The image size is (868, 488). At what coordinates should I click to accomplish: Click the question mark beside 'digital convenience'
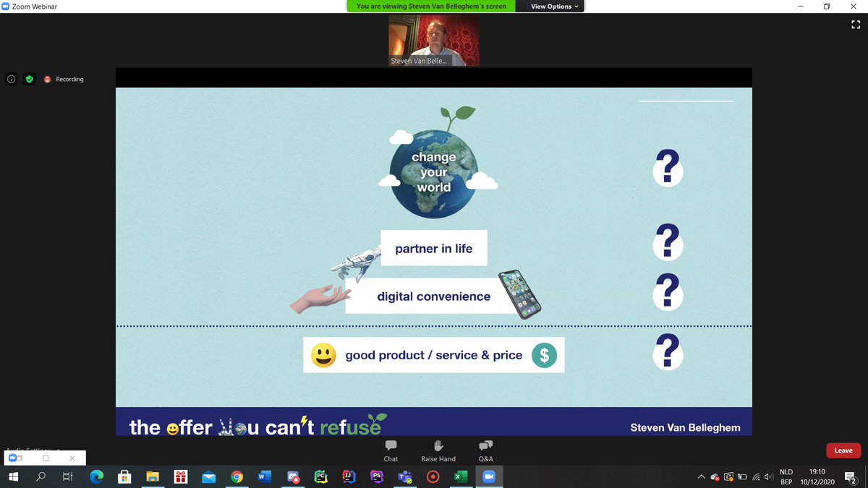pos(668,292)
